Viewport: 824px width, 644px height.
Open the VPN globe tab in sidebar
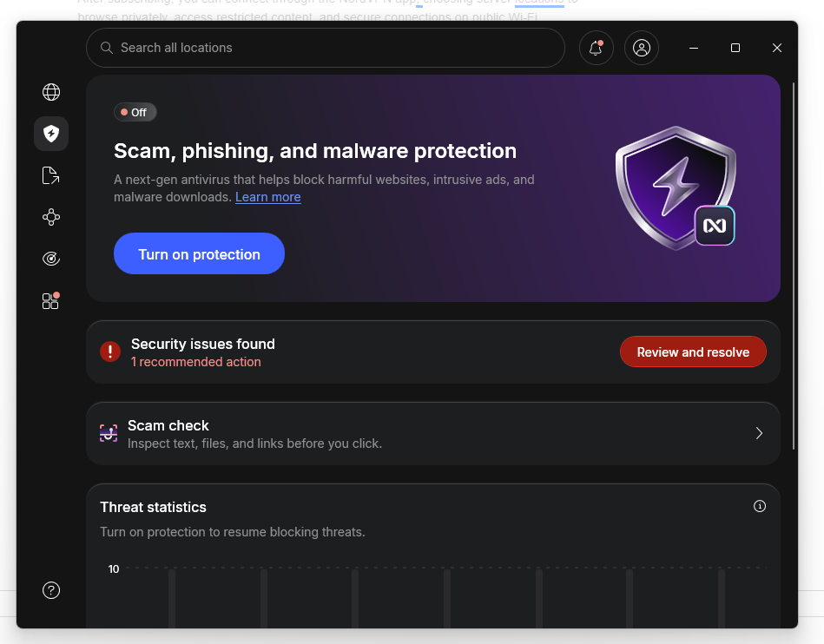click(x=51, y=92)
